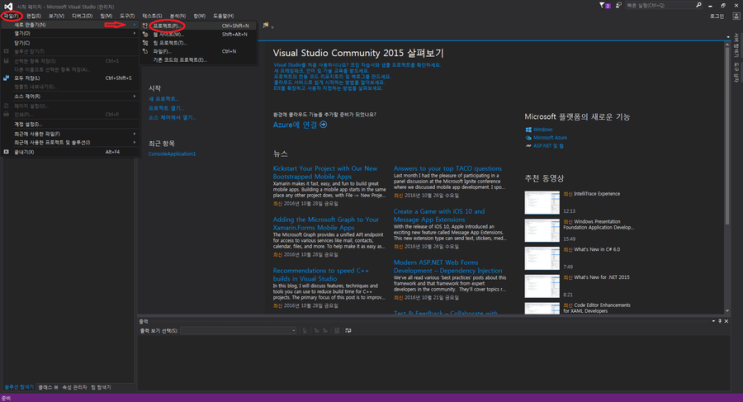Open news Create a Game with iOS 10
The width and height of the screenshot is (743, 402).
(439, 216)
